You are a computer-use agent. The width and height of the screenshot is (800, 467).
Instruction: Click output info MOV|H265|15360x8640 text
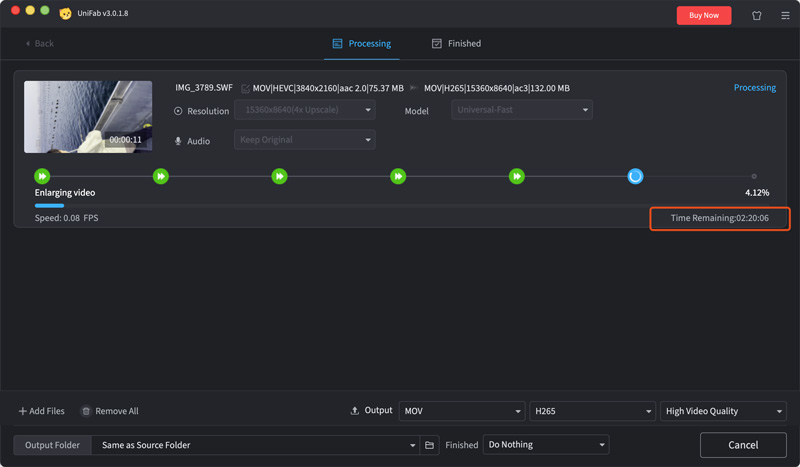(x=497, y=88)
